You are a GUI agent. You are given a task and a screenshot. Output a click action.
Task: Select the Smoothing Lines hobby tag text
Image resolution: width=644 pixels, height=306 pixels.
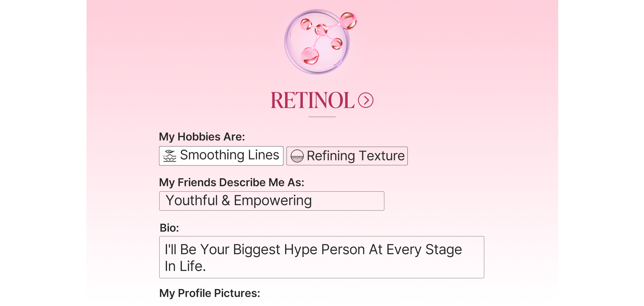pyautogui.click(x=229, y=155)
